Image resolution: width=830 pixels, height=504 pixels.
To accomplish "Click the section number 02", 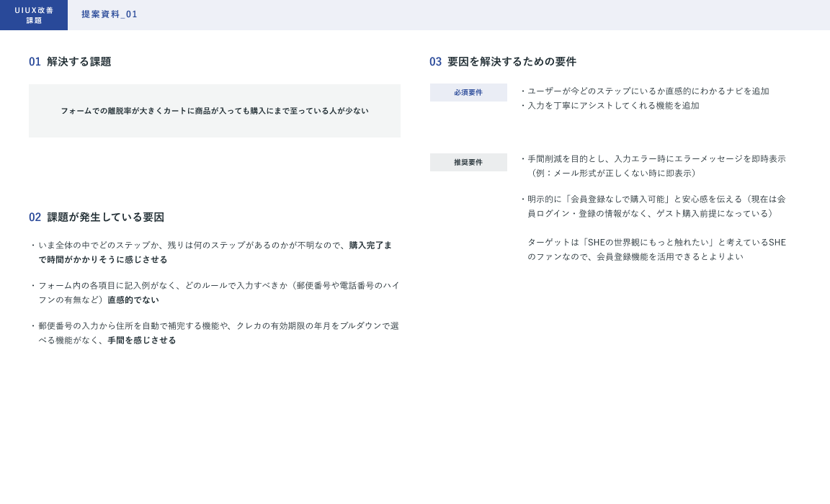I will coord(35,217).
